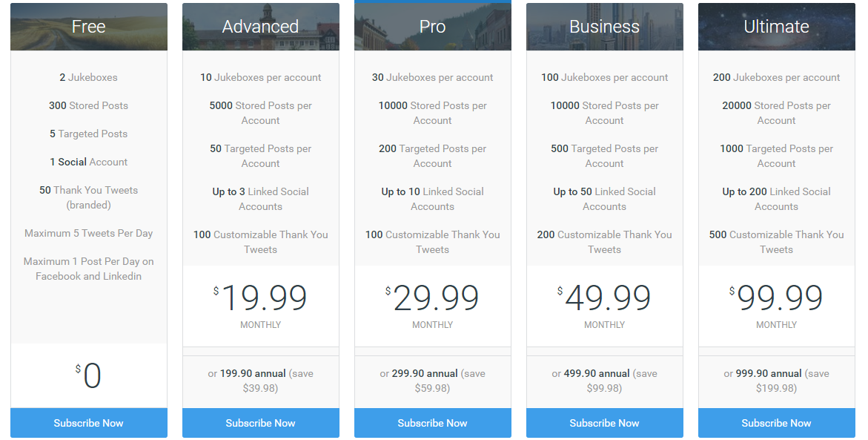Click the $0 price on Free plan
868x440 pixels.
(91, 376)
